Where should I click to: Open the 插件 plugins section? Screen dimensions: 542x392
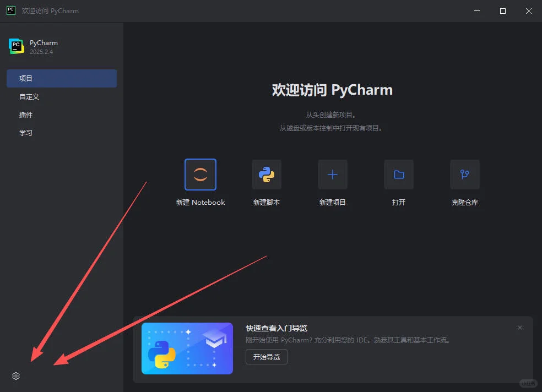[x=26, y=115]
